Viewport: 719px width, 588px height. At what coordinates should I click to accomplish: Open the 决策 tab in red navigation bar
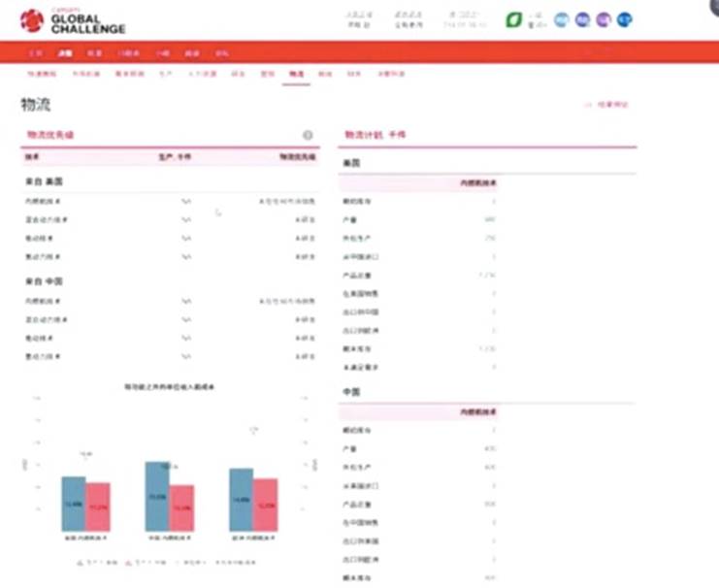point(65,53)
